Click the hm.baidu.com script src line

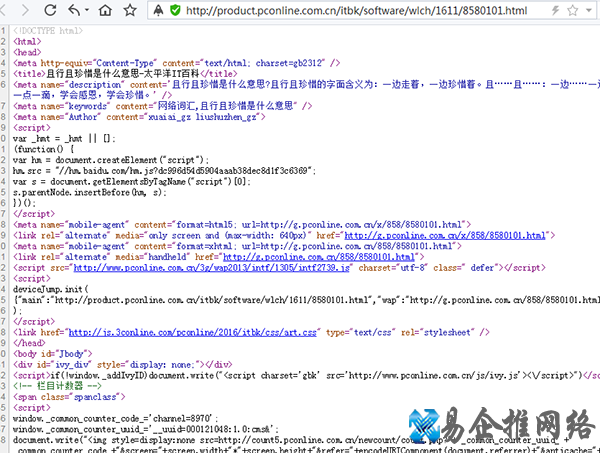coord(165,171)
